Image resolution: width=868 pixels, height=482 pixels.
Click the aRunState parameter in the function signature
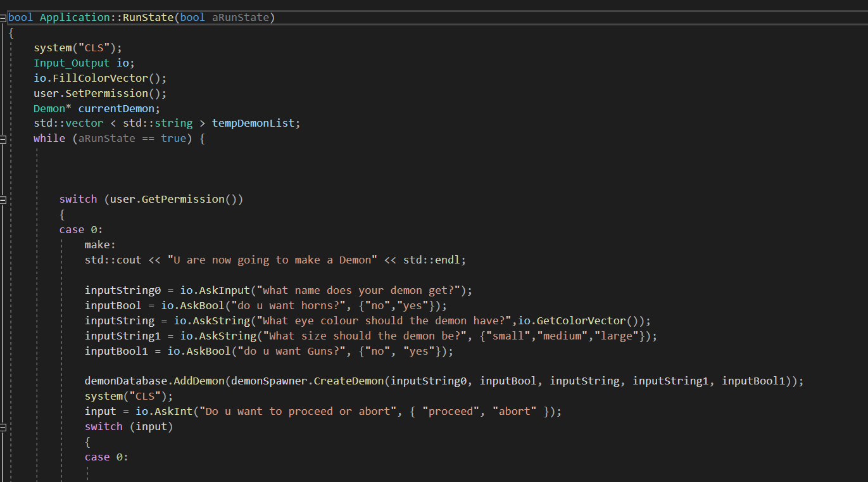click(241, 17)
